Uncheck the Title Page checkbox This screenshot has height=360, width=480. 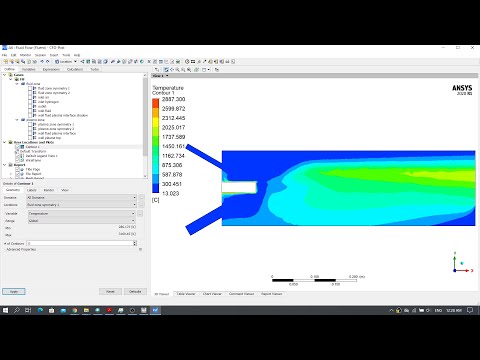pyautogui.click(x=18, y=169)
